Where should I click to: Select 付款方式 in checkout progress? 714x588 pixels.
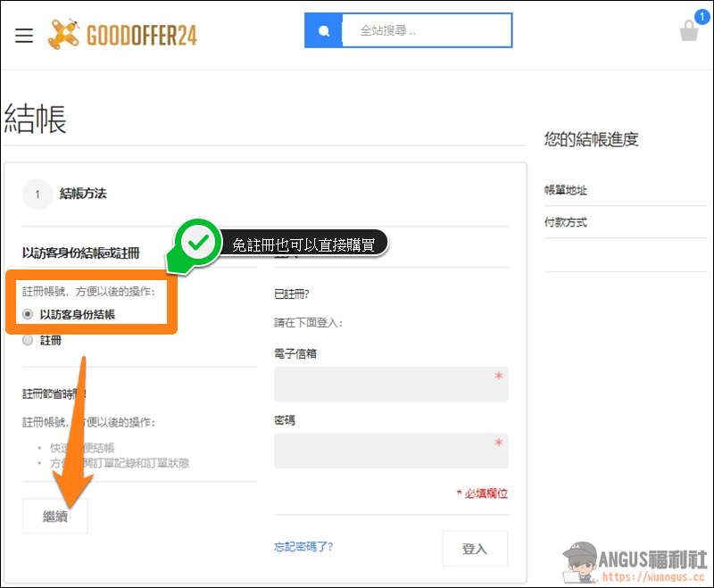point(566,222)
